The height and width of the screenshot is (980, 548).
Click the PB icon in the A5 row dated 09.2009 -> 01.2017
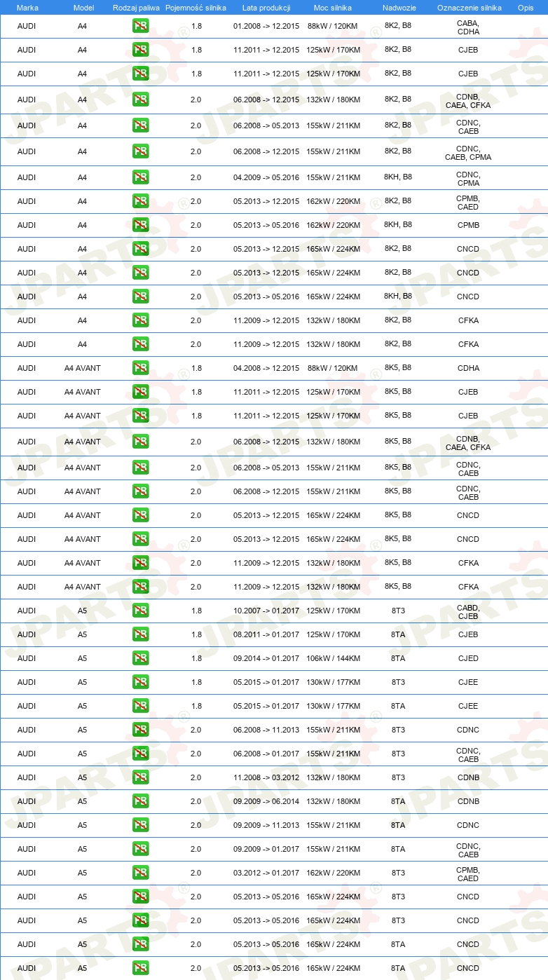click(x=140, y=849)
